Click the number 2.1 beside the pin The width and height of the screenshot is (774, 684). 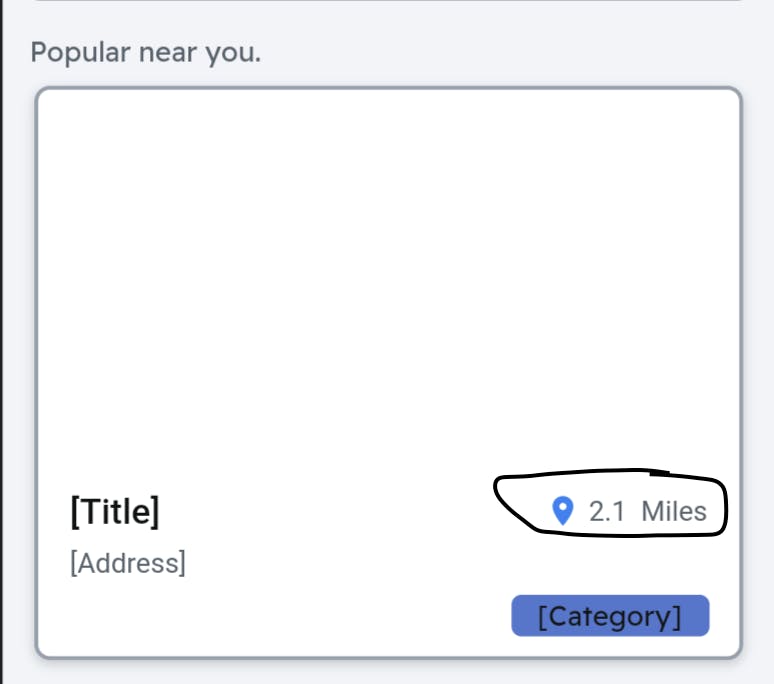(x=607, y=512)
